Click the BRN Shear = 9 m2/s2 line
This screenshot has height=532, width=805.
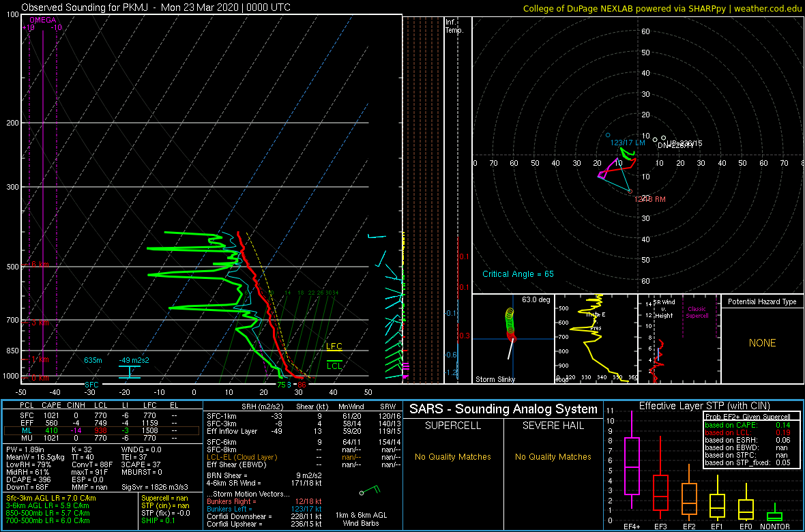(265, 475)
